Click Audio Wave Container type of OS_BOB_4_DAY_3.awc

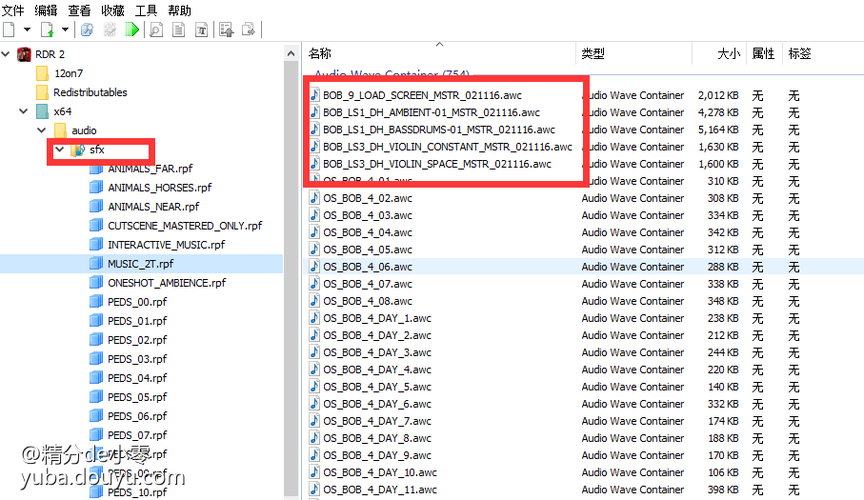633,352
